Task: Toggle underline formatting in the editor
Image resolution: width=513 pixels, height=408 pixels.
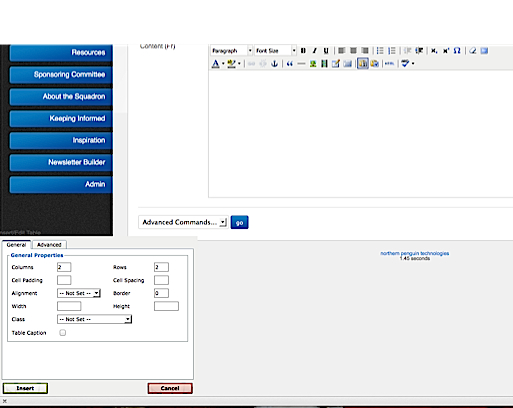Action: pyautogui.click(x=326, y=51)
